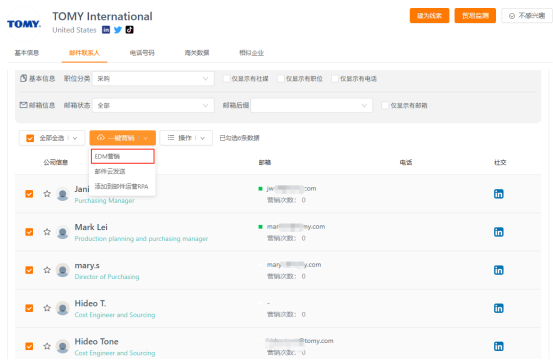Click the 基本信息 filter section icon
Image resolution: width=553 pixels, height=360 pixels.
23,78
